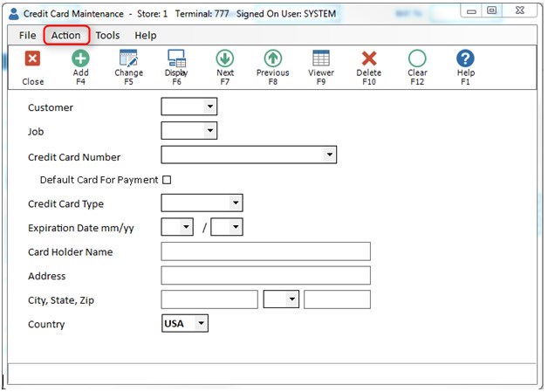The height and width of the screenshot is (392, 548).
Task: Open the Action menu
Action: point(66,35)
